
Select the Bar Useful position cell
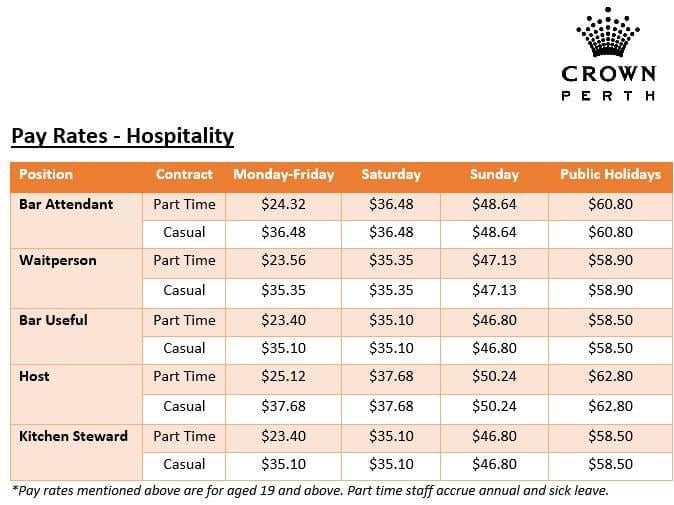tap(53, 320)
